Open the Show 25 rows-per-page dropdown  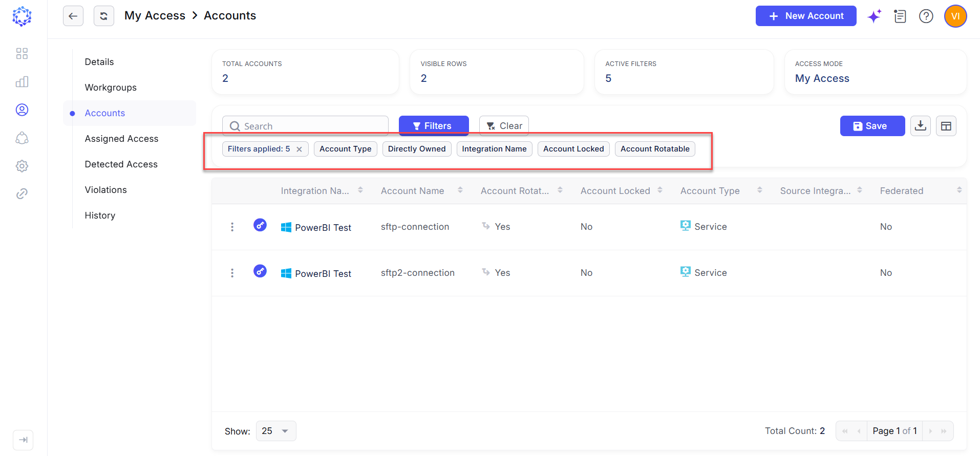[275, 431]
